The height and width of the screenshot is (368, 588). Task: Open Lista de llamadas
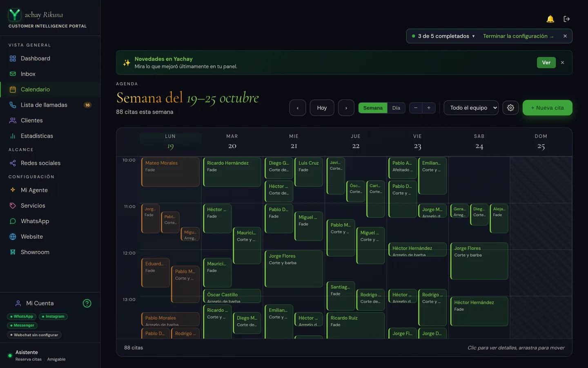[x=50, y=105]
